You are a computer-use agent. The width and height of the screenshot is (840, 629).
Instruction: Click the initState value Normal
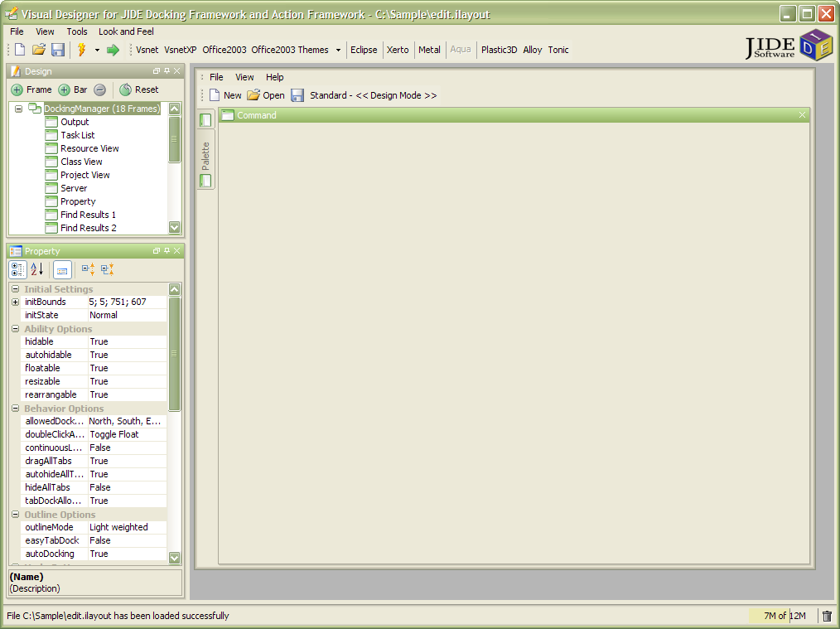(127, 316)
